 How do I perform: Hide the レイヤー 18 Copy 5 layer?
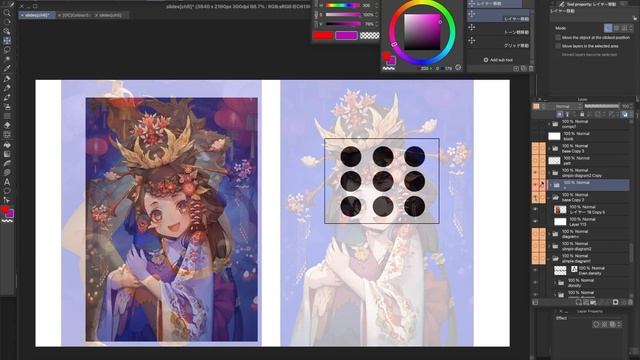pos(535,209)
